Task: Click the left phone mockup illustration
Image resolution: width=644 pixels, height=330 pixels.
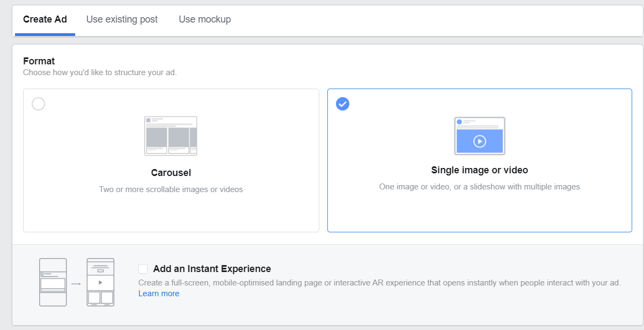Action: 53,282
